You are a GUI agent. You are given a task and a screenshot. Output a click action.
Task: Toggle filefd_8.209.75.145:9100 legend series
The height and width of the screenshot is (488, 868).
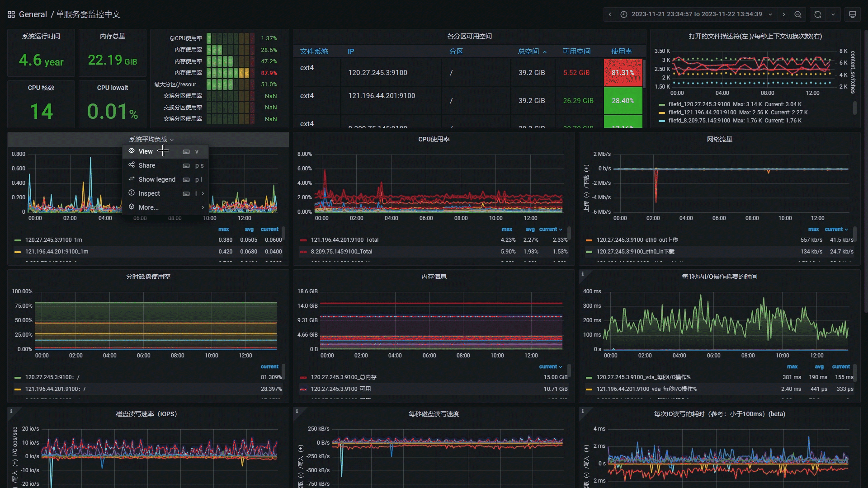[x=699, y=121]
